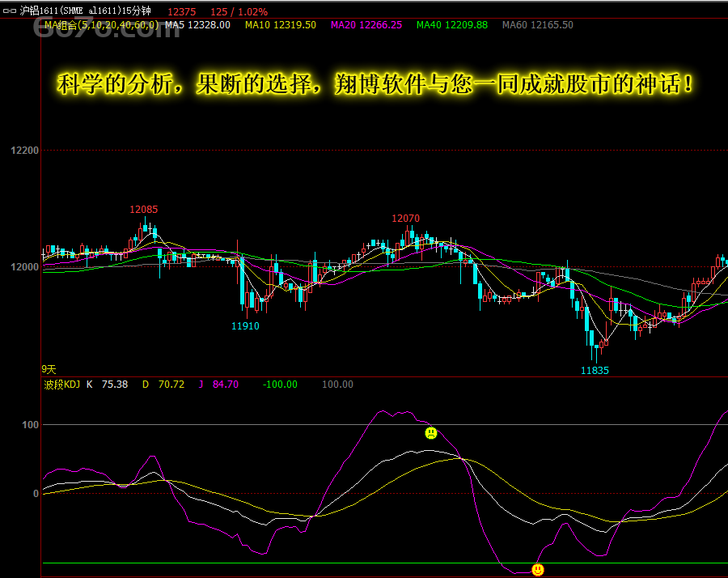Click the 9天 time span label
This screenshot has height=578, width=728.
pyautogui.click(x=49, y=369)
